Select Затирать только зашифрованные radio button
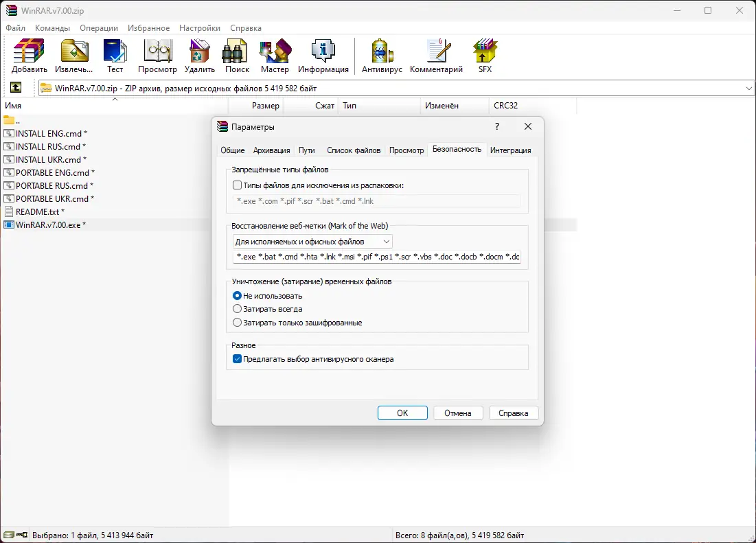The height and width of the screenshot is (543, 756). point(237,323)
